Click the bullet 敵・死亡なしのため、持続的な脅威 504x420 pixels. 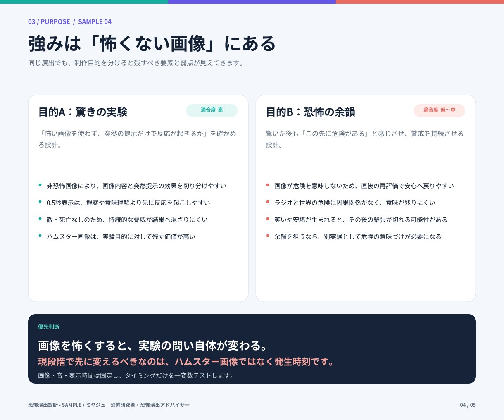(127, 220)
